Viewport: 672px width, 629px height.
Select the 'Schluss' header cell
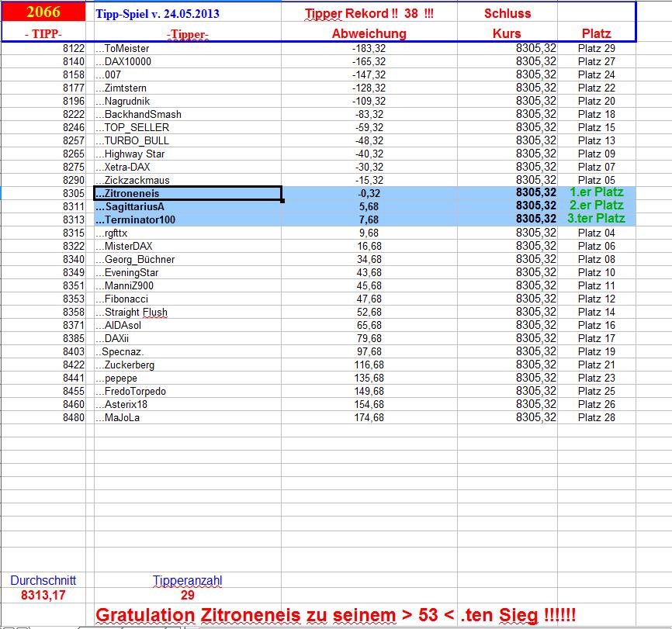pos(507,13)
